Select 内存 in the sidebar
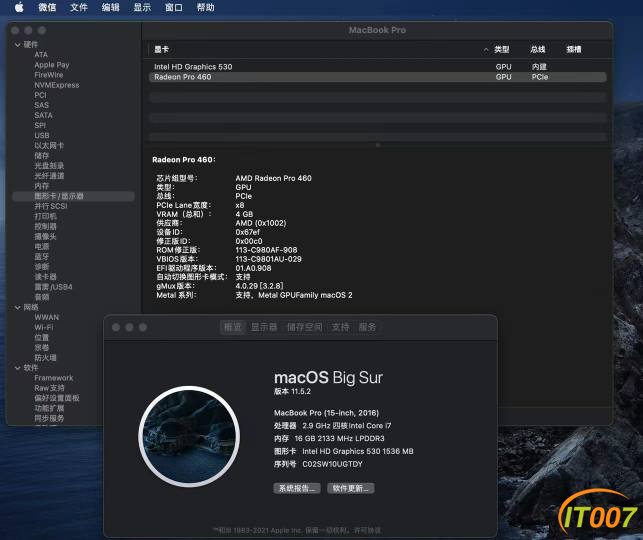Screen dimensions: 643x540 point(41,186)
